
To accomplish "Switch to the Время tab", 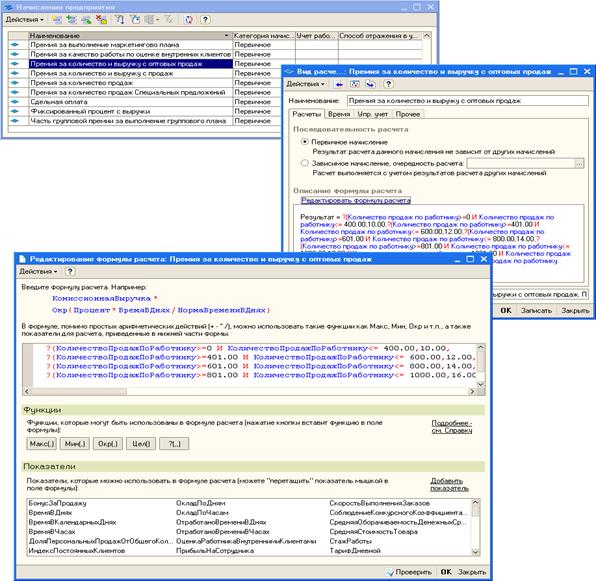I will 339,114.
